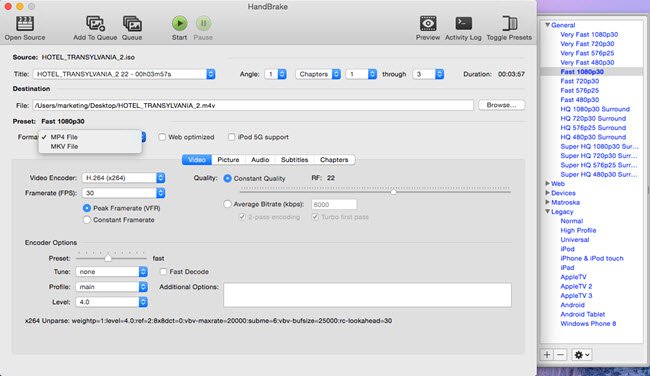
Task: Switch to the Picture tab
Action: [x=228, y=160]
